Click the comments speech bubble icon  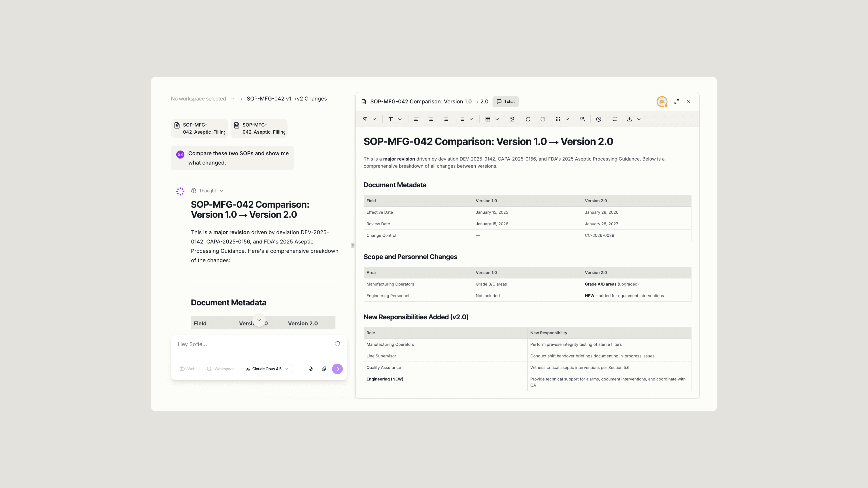click(x=615, y=119)
